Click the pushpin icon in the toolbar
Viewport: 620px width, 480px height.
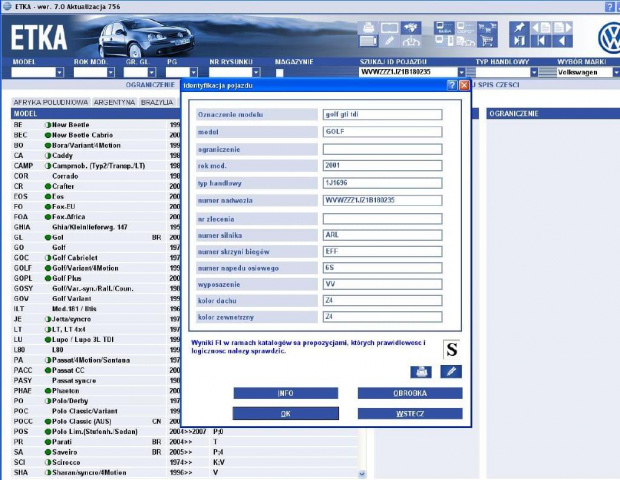point(519,27)
